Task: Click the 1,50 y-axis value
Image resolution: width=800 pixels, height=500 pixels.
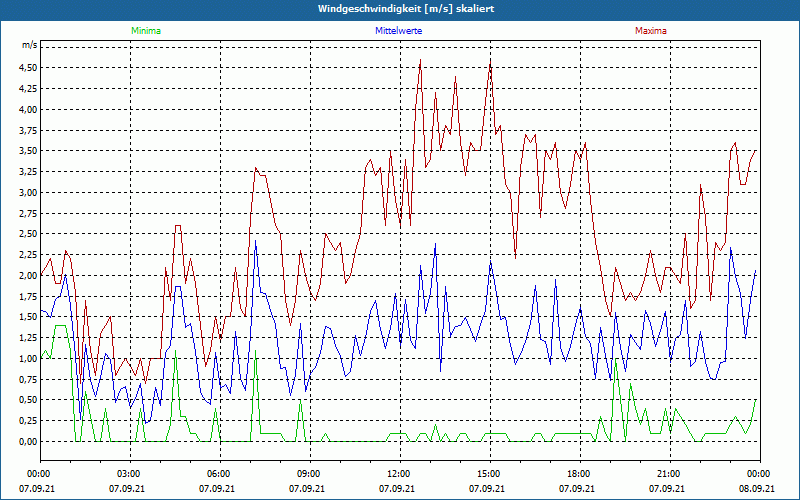Action: 28,317
